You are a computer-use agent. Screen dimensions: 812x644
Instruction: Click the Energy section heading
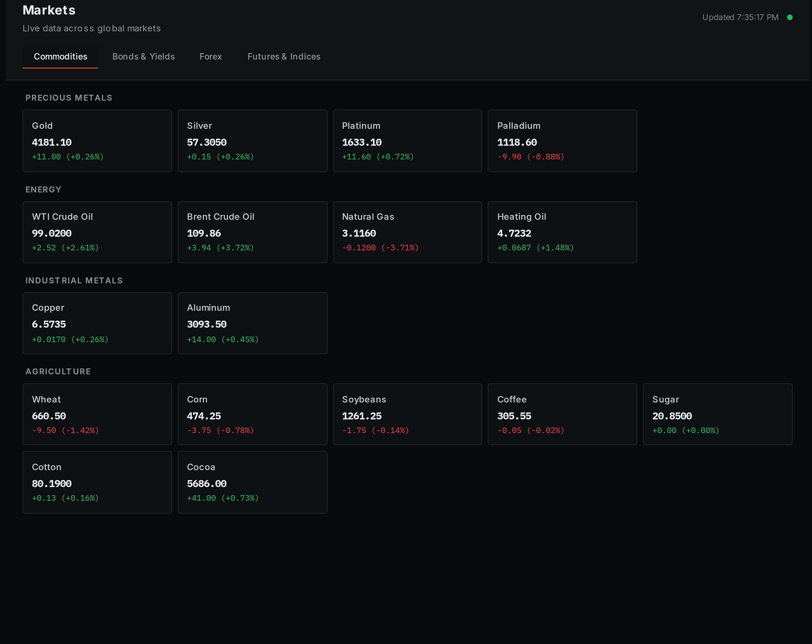43,189
